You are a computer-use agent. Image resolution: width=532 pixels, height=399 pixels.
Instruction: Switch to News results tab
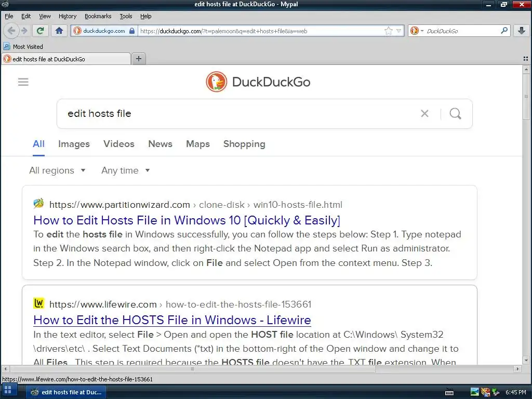coord(160,144)
